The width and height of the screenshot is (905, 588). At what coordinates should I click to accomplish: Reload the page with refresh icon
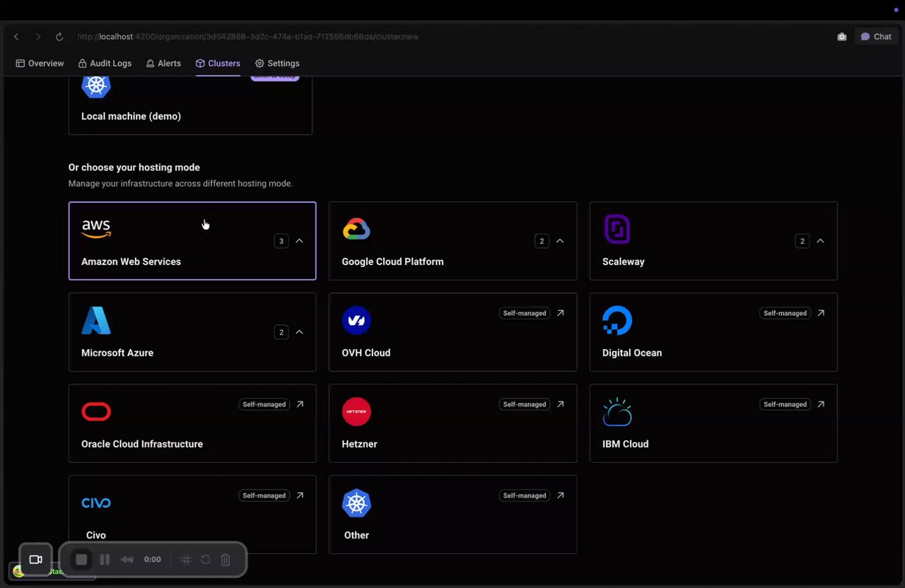click(x=59, y=37)
